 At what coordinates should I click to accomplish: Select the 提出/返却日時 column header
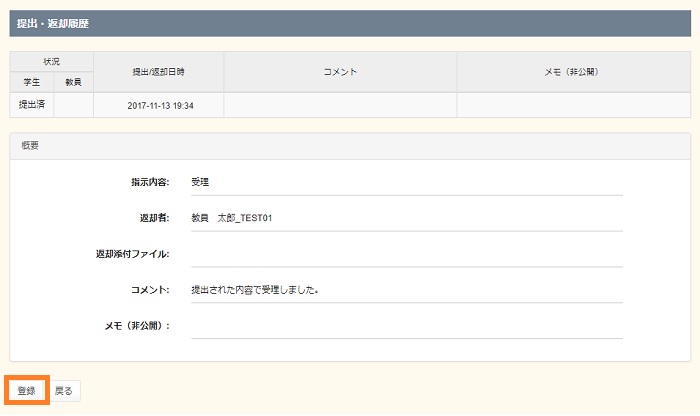click(158, 72)
